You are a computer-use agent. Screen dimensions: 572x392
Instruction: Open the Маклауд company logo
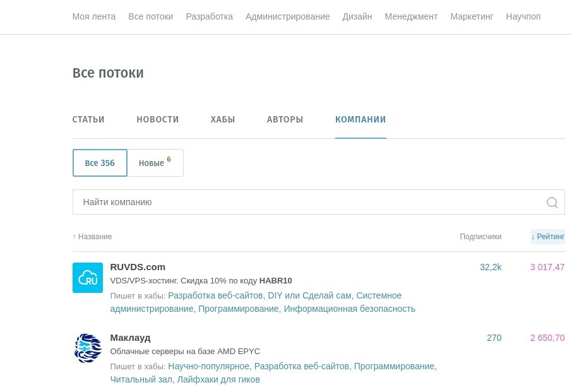(x=87, y=348)
